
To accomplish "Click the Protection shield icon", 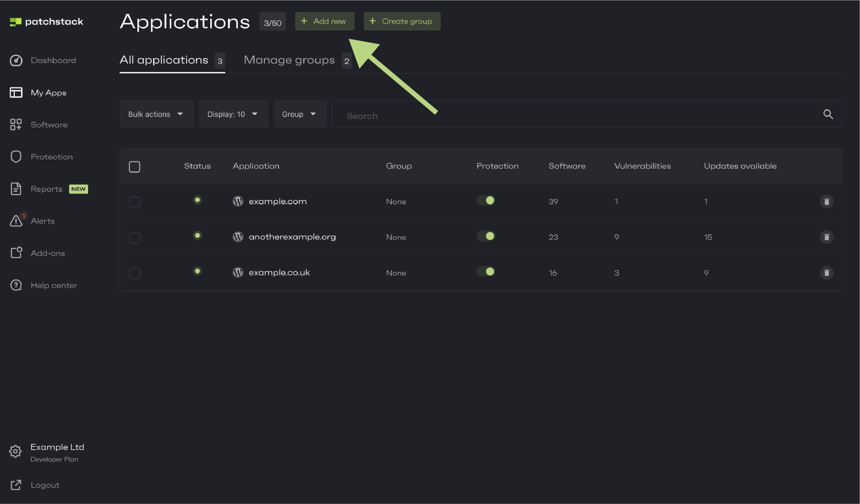I will (16, 157).
